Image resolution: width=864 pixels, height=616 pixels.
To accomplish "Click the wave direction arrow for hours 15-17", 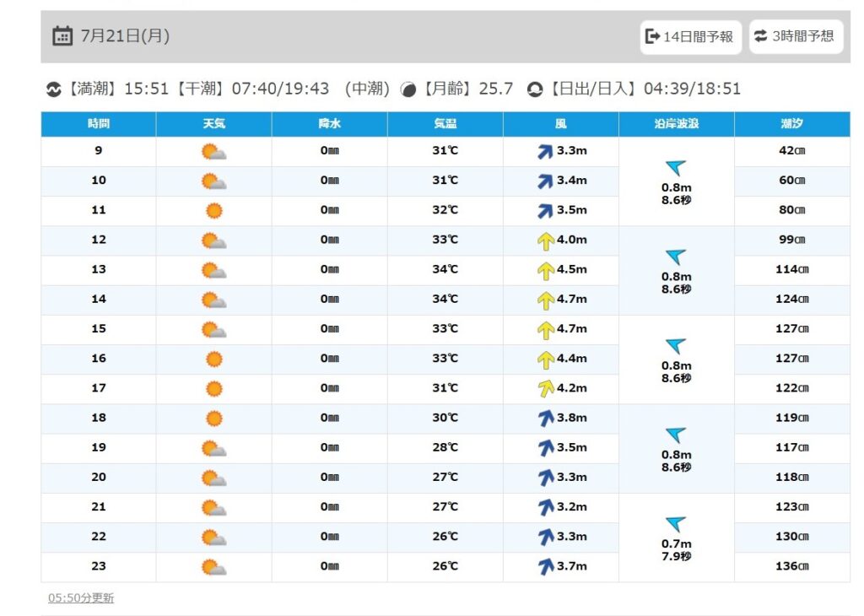I will pos(676,346).
